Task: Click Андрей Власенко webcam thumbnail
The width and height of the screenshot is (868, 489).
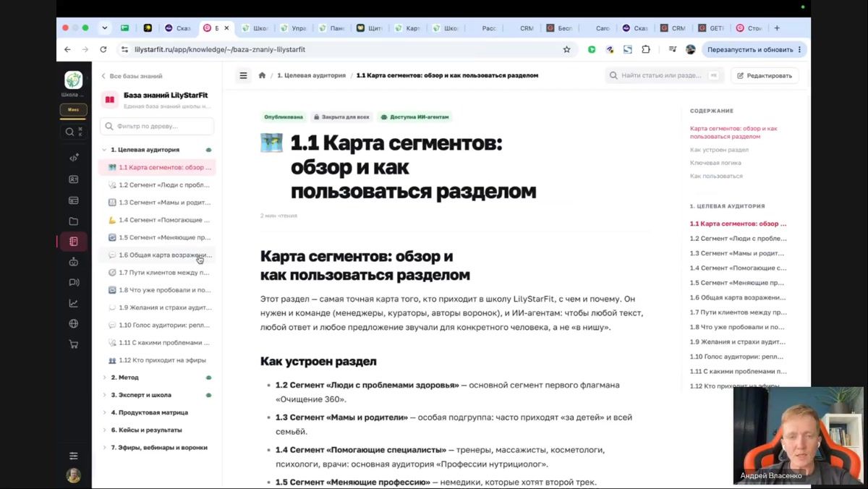Action: [x=799, y=435]
